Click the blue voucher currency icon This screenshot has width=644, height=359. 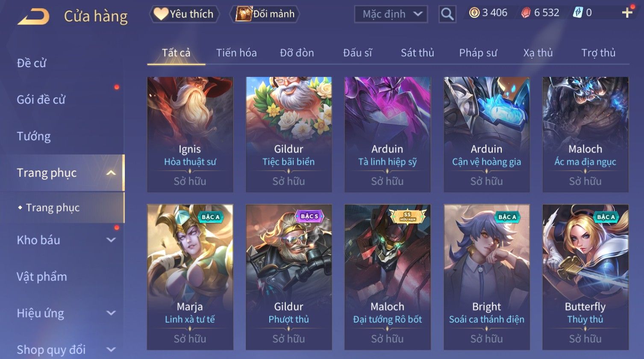[x=577, y=13]
